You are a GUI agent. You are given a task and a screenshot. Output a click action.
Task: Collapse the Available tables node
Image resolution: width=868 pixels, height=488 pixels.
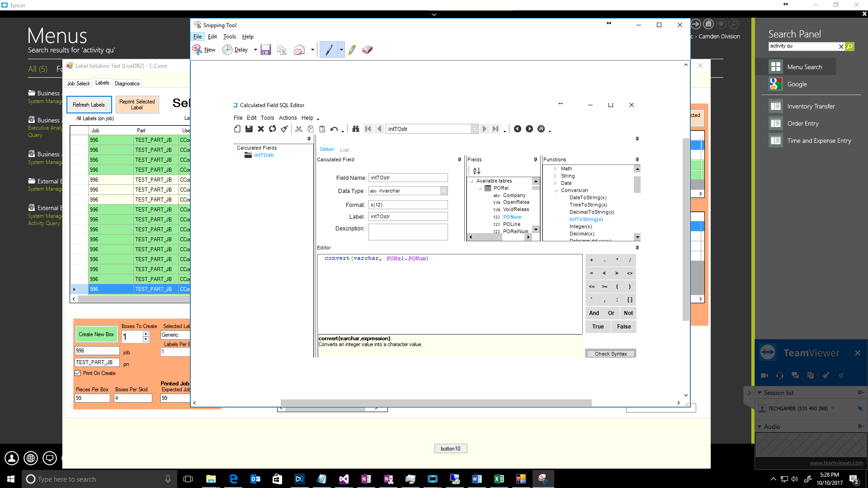[472, 181]
